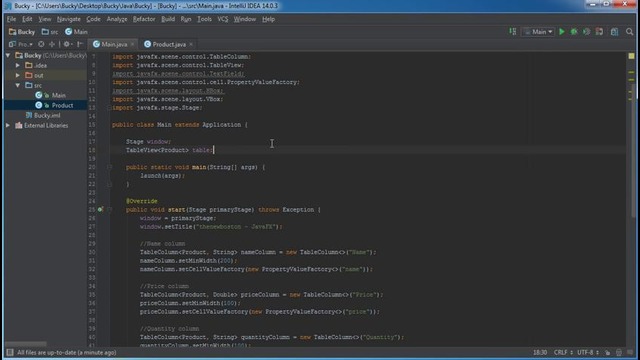This screenshot has width=640, height=360.
Task: Open the Navigate menu
Action: (69, 19)
